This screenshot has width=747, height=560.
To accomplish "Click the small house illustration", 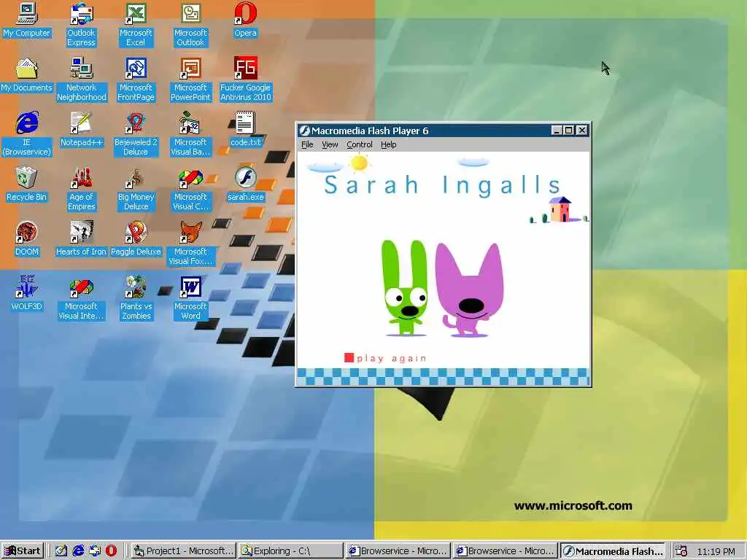I will pos(560,209).
